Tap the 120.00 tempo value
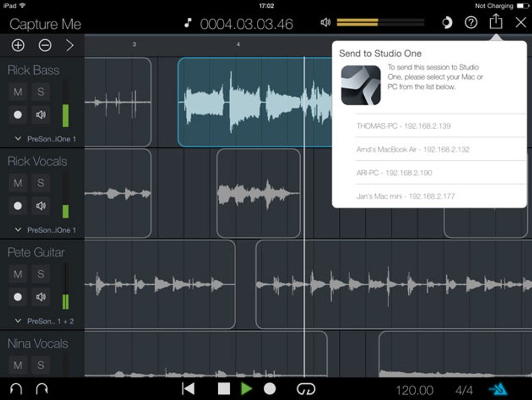532x400 pixels. click(x=415, y=390)
